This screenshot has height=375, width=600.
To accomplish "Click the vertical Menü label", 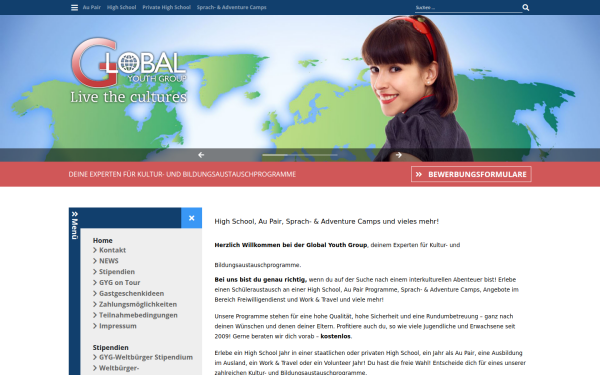I will click(x=75, y=229).
